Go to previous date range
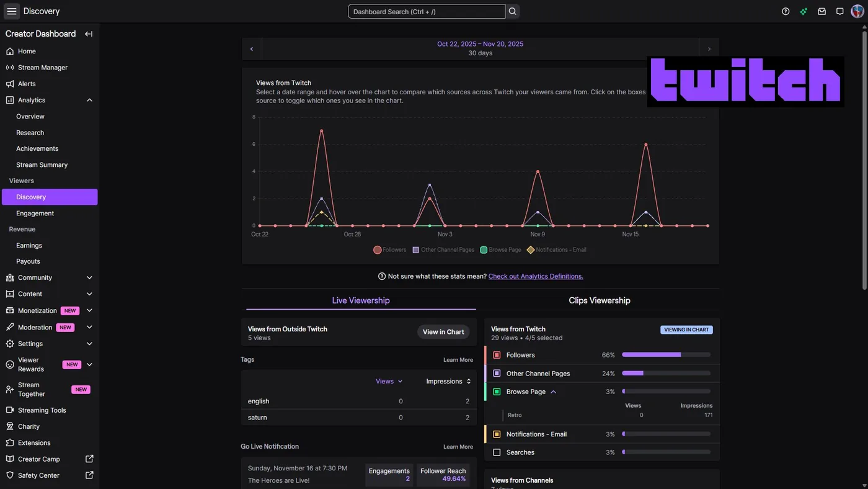 click(252, 48)
